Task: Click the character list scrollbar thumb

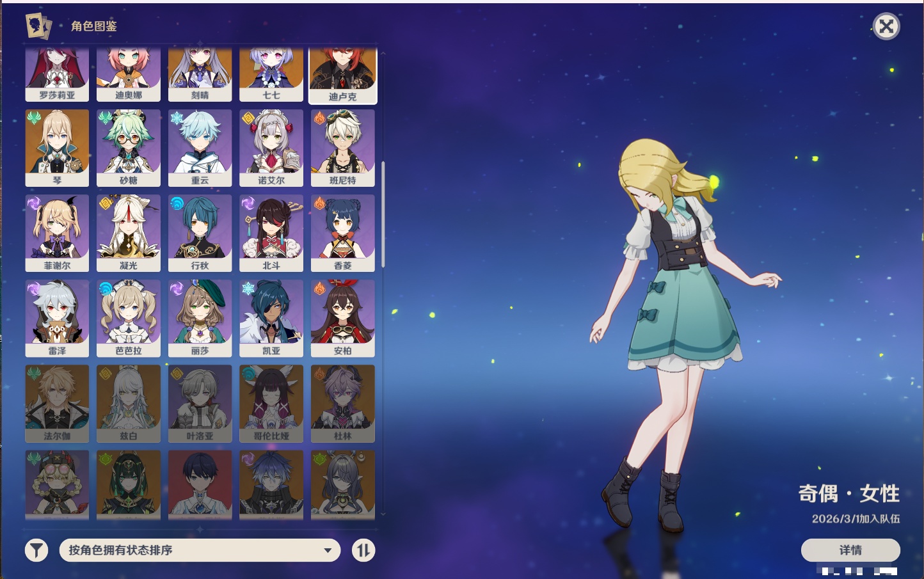Action: (x=383, y=214)
